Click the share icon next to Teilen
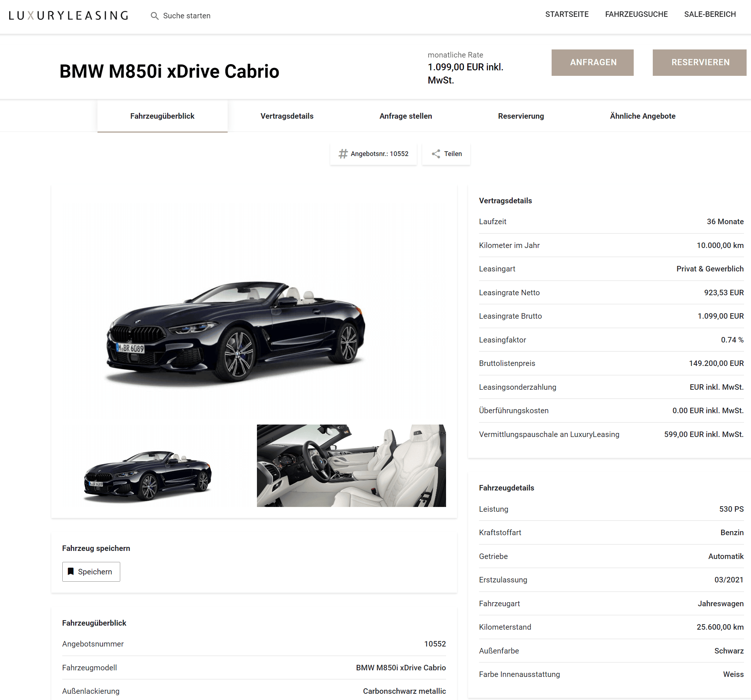The height and width of the screenshot is (700, 751). tap(436, 154)
